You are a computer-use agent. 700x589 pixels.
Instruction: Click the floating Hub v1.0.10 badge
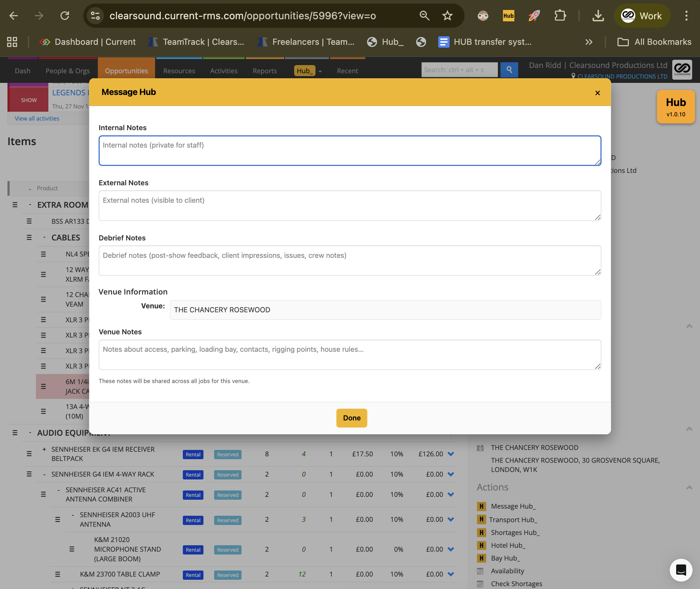click(x=675, y=107)
